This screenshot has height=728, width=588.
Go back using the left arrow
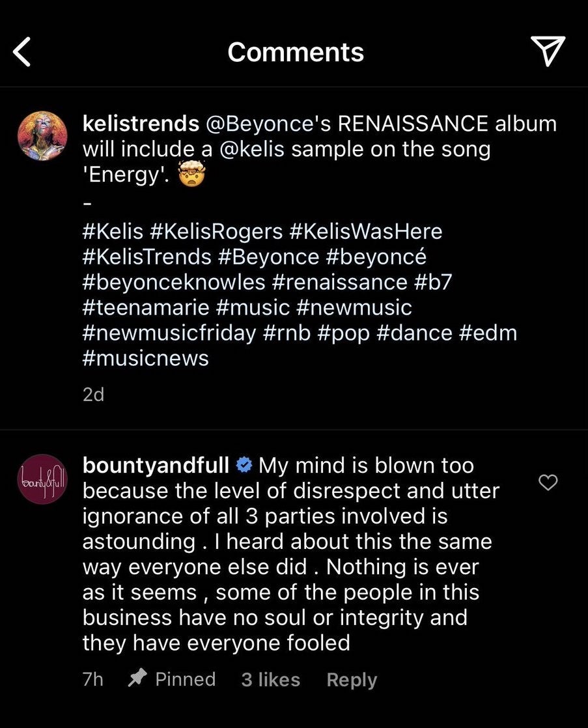pos(22,52)
